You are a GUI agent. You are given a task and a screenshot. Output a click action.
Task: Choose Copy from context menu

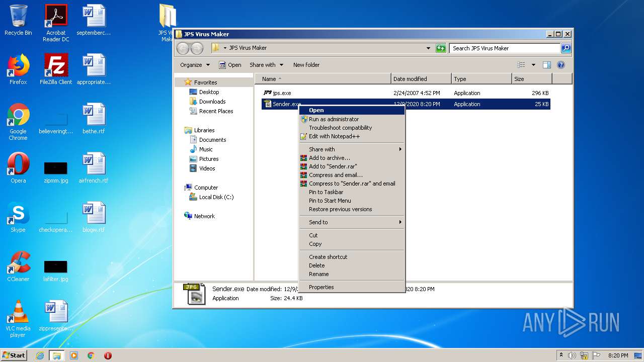coord(352,244)
